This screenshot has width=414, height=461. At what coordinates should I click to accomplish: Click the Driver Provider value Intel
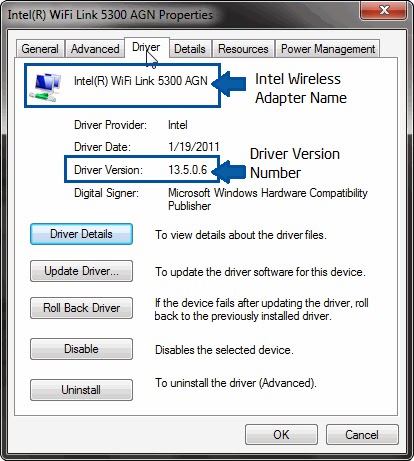[x=178, y=125]
